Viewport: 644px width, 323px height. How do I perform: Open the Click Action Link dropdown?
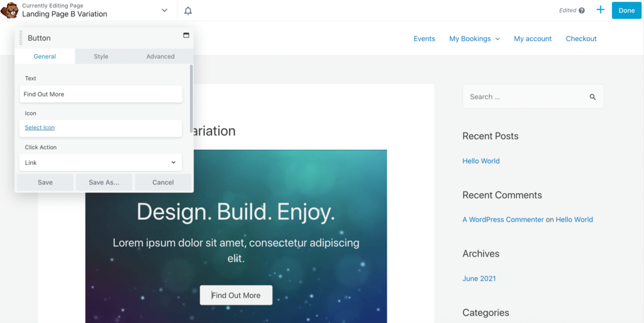(x=101, y=162)
